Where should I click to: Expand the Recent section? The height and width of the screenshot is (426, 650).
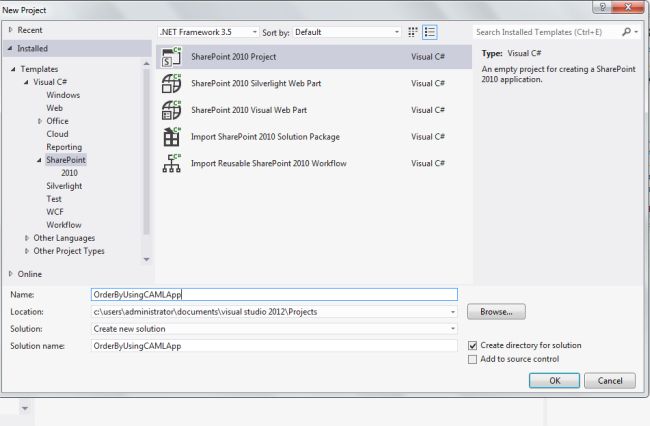pyautogui.click(x=11, y=30)
